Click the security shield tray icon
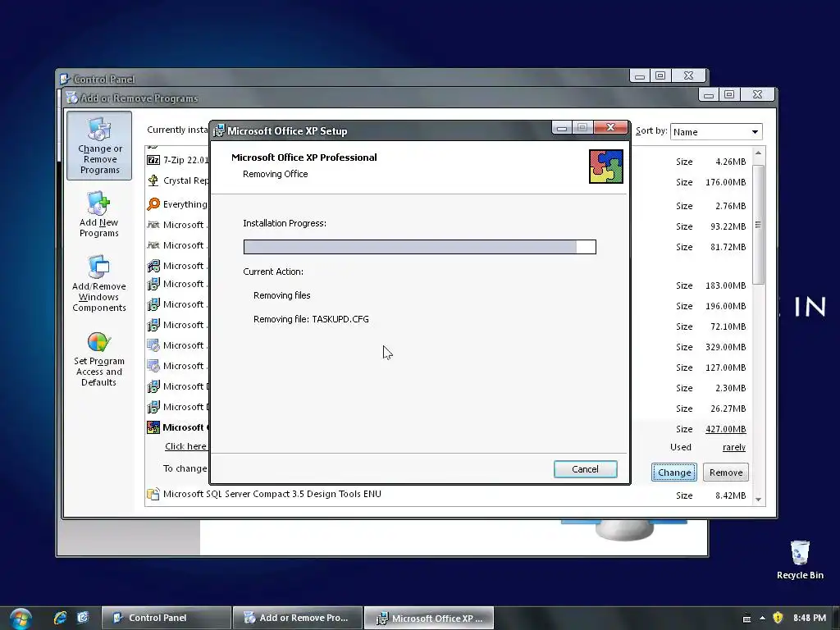840x630 pixels. pos(778,618)
